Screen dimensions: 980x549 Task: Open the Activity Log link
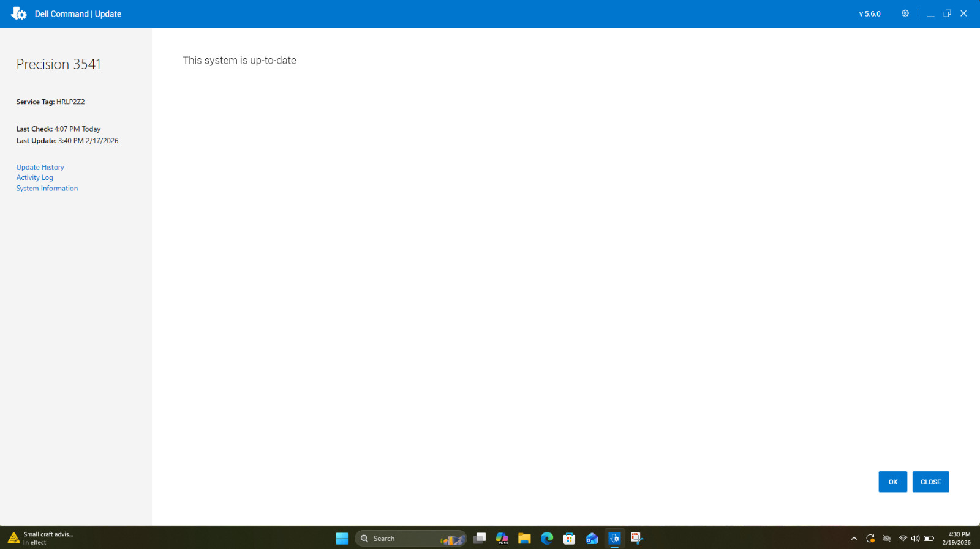point(35,177)
